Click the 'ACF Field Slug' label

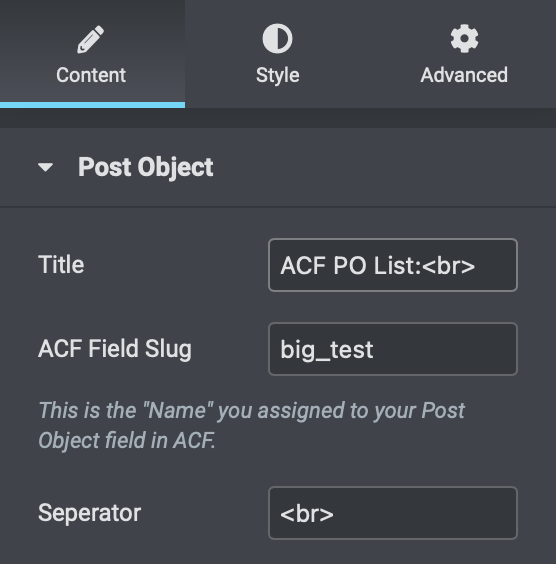coord(115,349)
